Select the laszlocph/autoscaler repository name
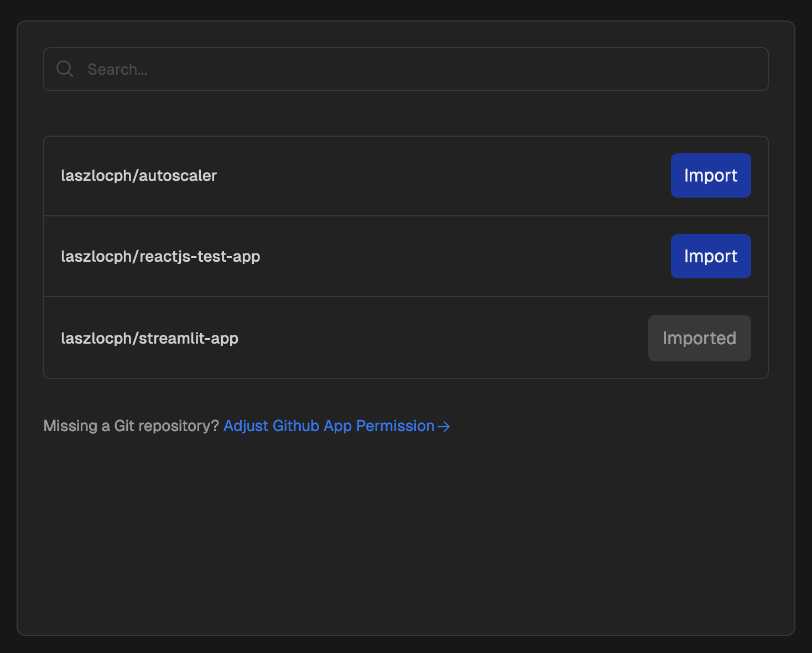The image size is (812, 653). pyautogui.click(x=139, y=175)
